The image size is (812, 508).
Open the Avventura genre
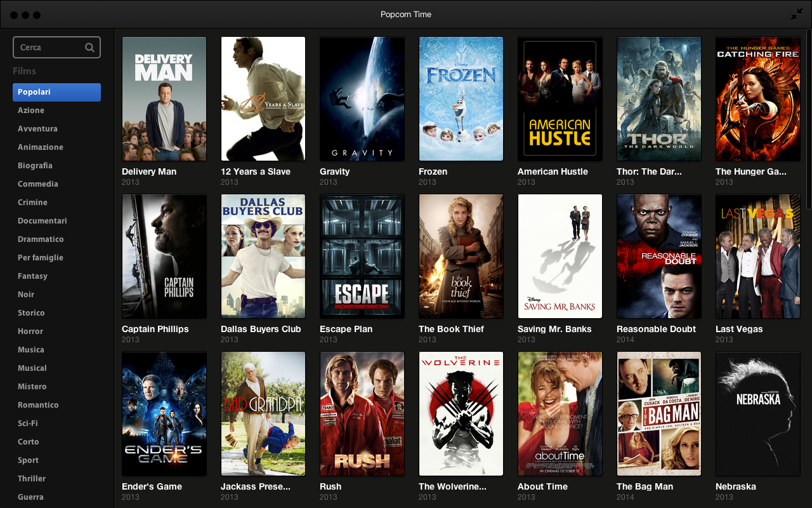37,129
